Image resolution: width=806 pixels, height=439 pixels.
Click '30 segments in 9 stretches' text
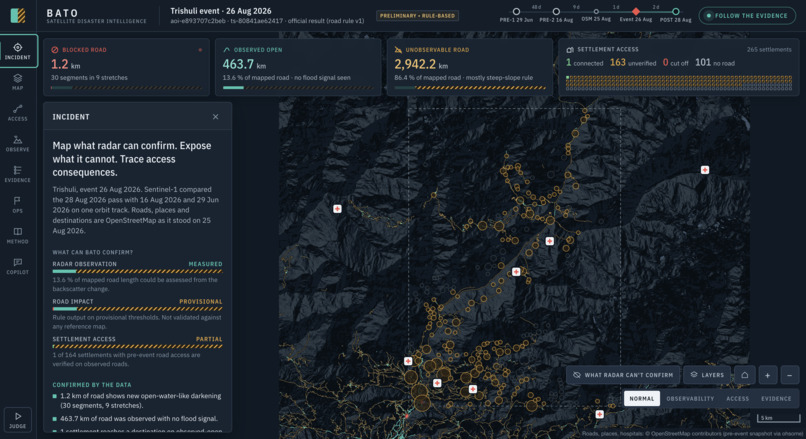tap(89, 78)
